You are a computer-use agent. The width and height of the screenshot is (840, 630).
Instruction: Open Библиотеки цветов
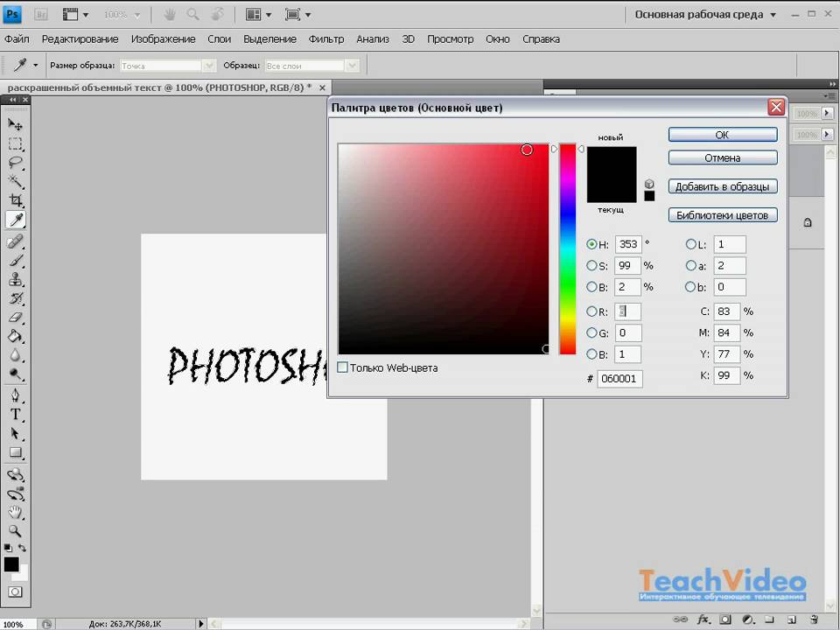(723, 215)
